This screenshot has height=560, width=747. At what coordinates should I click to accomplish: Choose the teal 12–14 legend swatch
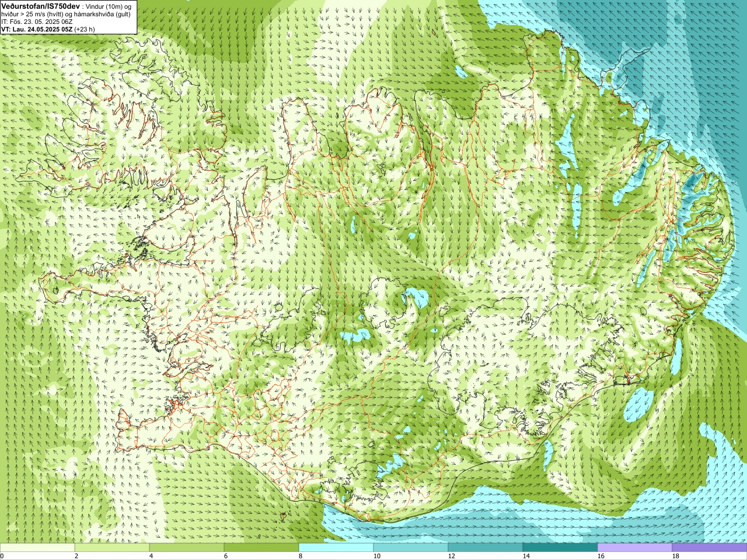pyautogui.click(x=486, y=548)
